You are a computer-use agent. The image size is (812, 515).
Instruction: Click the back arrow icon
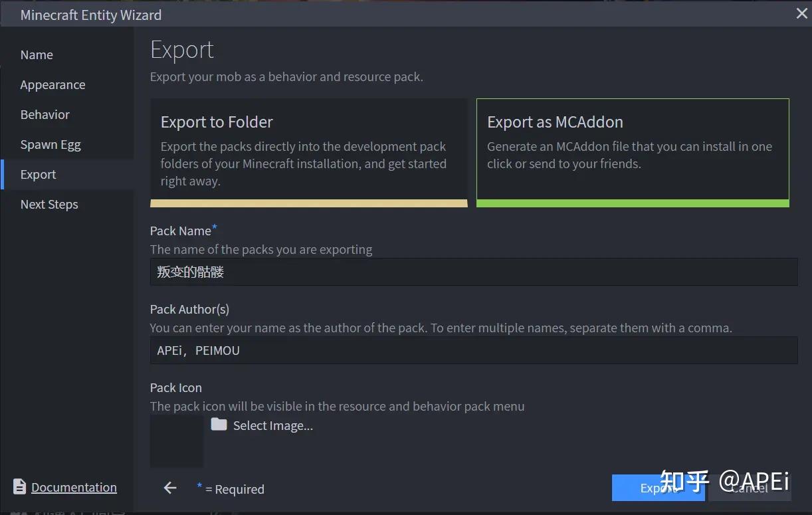pyautogui.click(x=170, y=488)
